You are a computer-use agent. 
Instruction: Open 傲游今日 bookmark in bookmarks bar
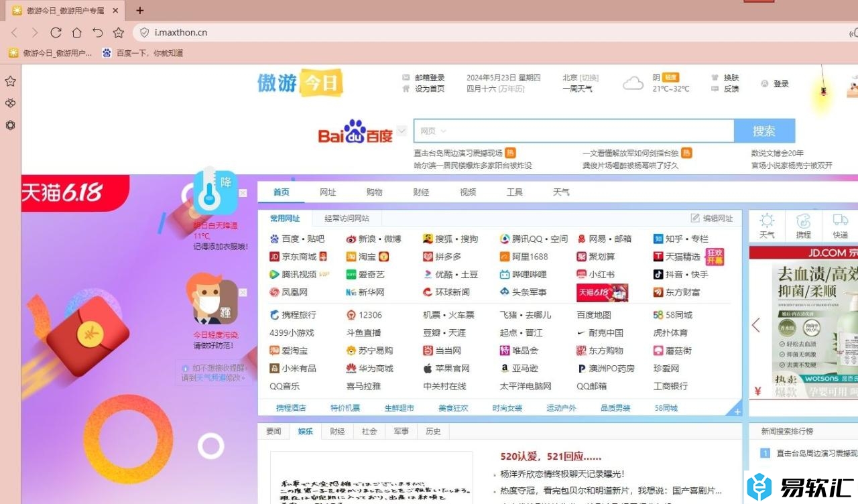click(x=51, y=53)
